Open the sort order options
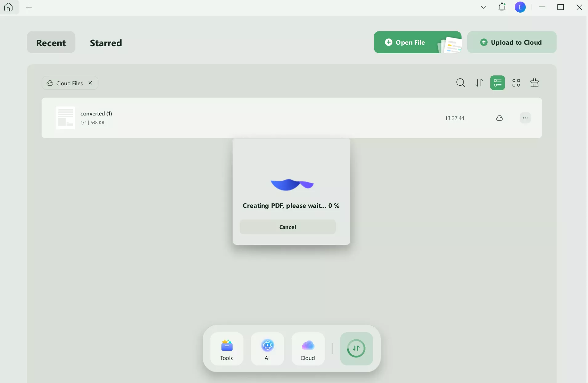 tap(479, 83)
